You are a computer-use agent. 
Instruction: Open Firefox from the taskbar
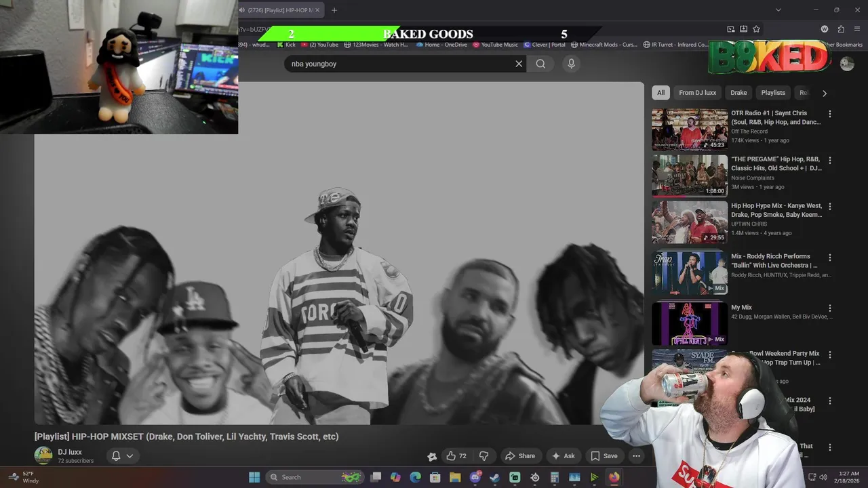coord(614,477)
